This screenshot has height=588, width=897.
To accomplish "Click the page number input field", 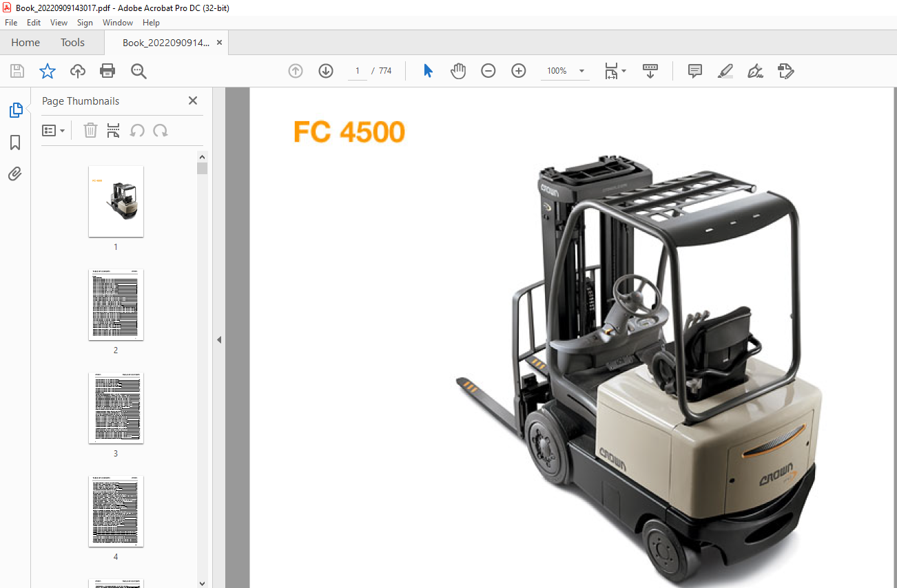I will (358, 71).
